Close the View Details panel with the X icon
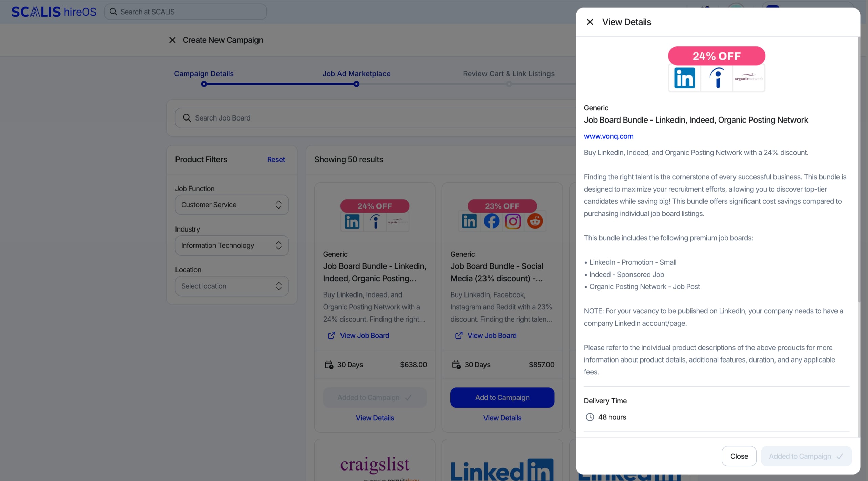 [590, 22]
